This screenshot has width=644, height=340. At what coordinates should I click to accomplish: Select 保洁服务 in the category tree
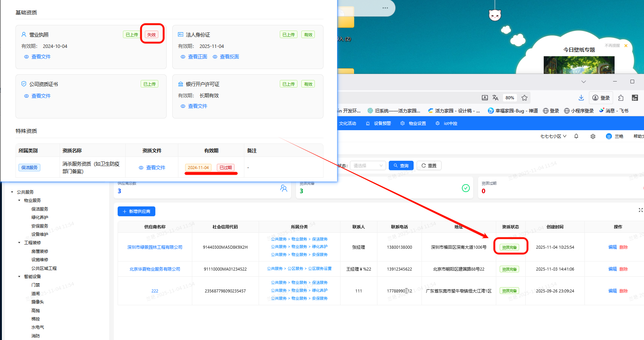(x=40, y=209)
